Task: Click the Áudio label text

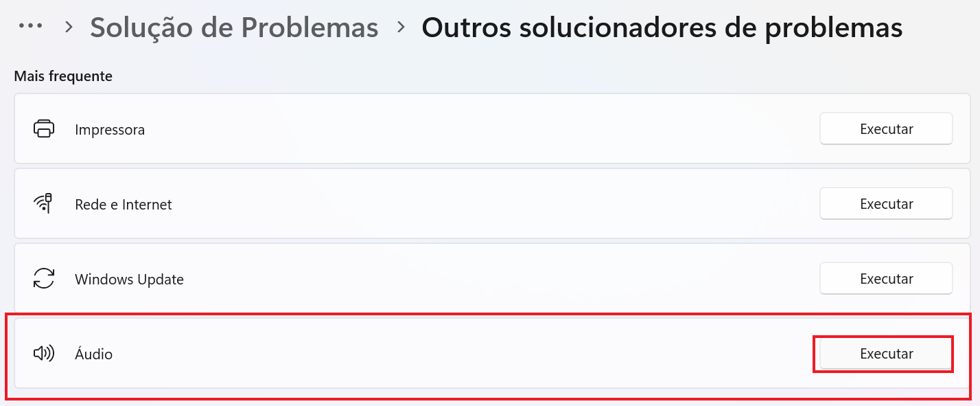Action: (93, 354)
